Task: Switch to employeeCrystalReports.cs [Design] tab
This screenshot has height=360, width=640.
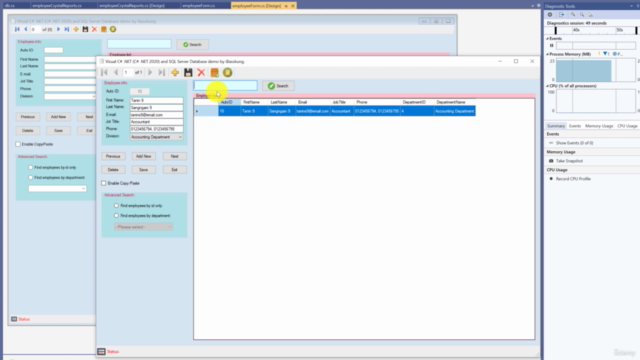Action: pyautogui.click(x=132, y=6)
